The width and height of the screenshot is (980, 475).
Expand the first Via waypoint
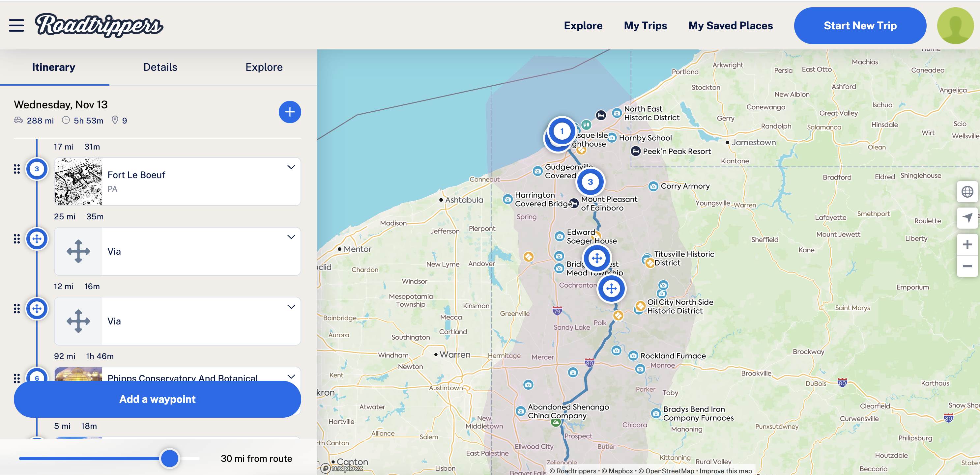pos(291,237)
